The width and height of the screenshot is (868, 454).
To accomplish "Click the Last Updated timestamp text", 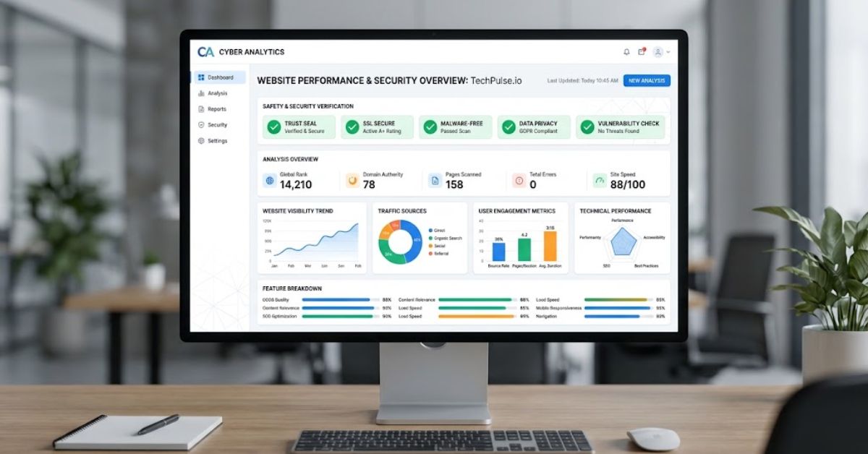I will tap(582, 81).
